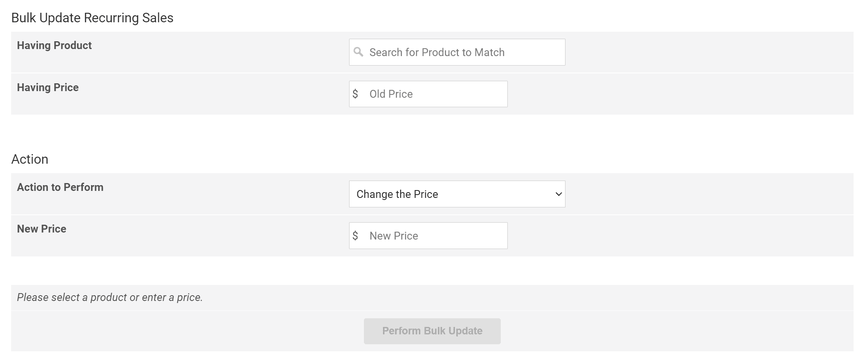The image size is (868, 362).
Task: Select the Old Price input box
Action: [x=428, y=94]
